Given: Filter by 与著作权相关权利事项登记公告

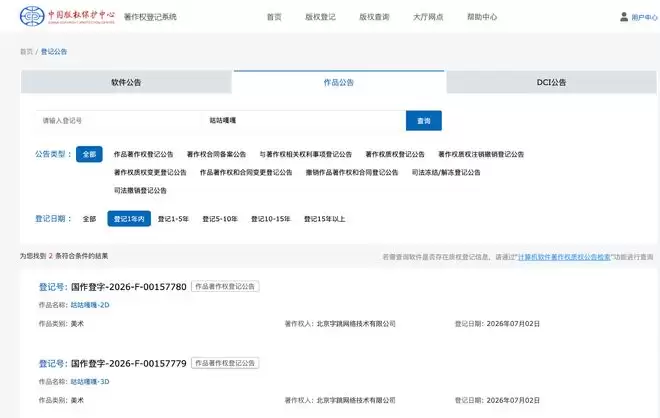Looking at the screenshot, I should click(x=306, y=154).
